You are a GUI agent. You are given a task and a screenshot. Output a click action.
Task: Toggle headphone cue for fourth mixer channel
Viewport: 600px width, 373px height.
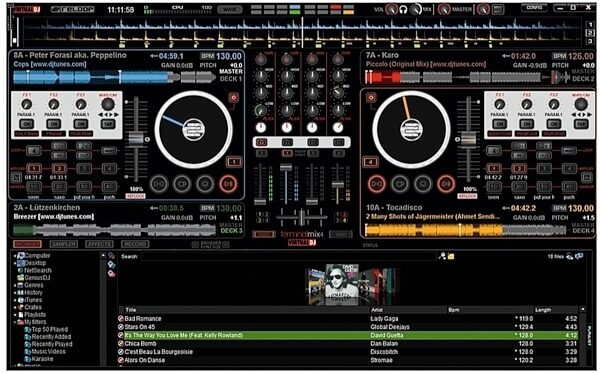click(339, 142)
